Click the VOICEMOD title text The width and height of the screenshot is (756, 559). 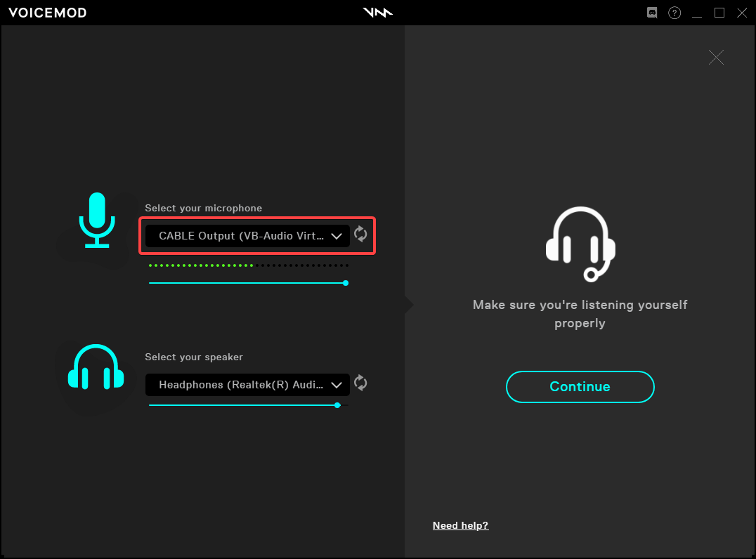tap(48, 13)
